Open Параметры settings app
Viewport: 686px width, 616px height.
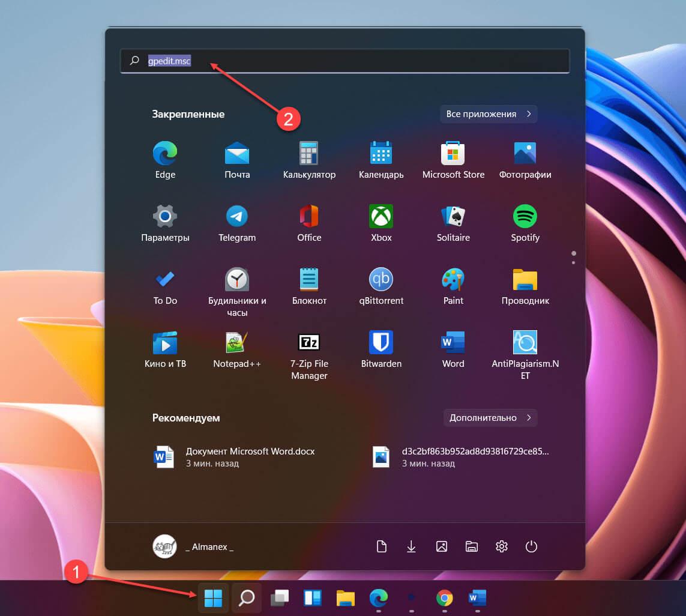coord(165,223)
